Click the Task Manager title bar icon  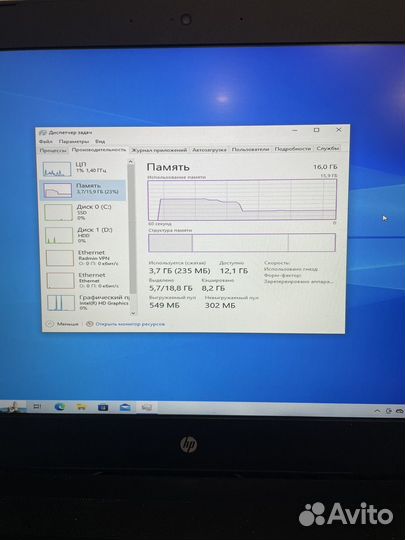click(42, 133)
